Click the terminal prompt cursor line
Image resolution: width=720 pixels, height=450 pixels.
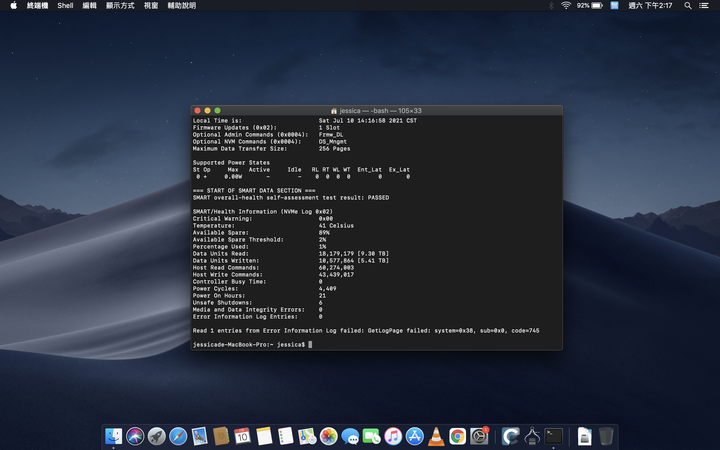(253, 344)
